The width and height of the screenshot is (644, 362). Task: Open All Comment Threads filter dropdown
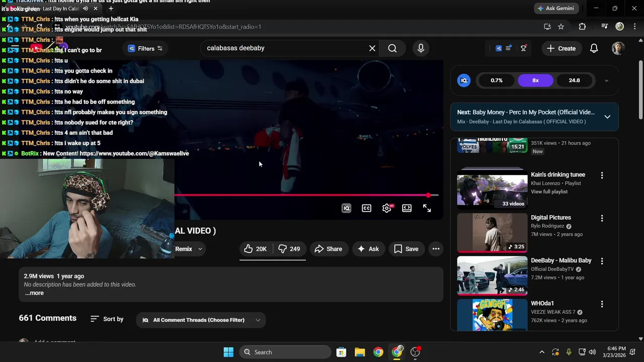201,320
